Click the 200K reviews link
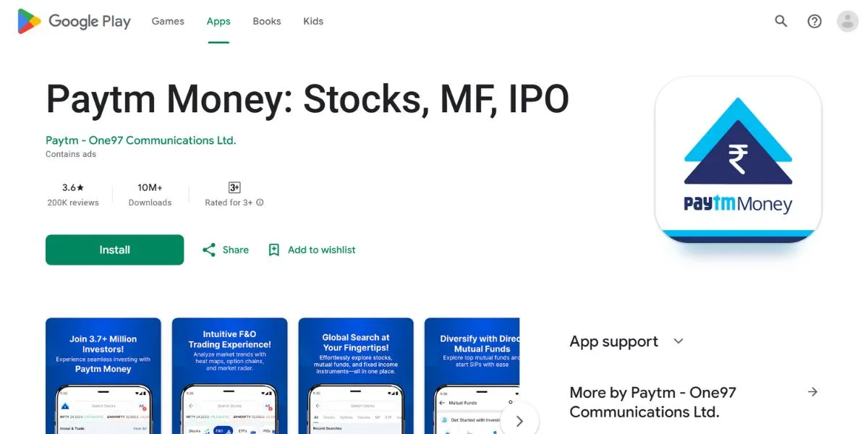This screenshot has width=868, height=434. [x=73, y=203]
